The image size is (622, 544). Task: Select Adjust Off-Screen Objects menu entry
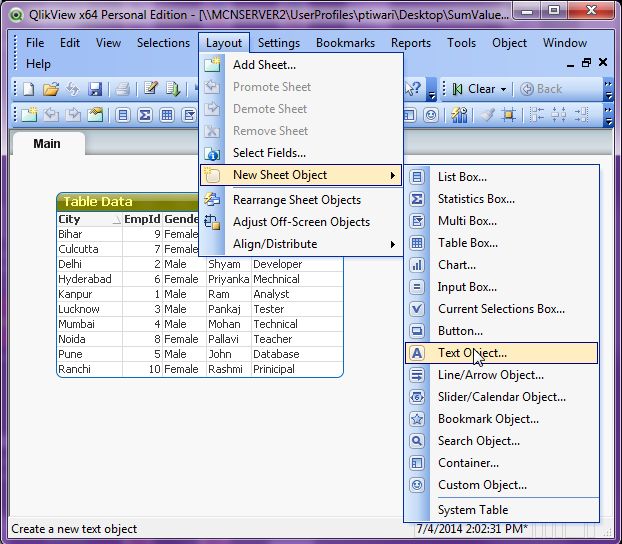[301, 222]
